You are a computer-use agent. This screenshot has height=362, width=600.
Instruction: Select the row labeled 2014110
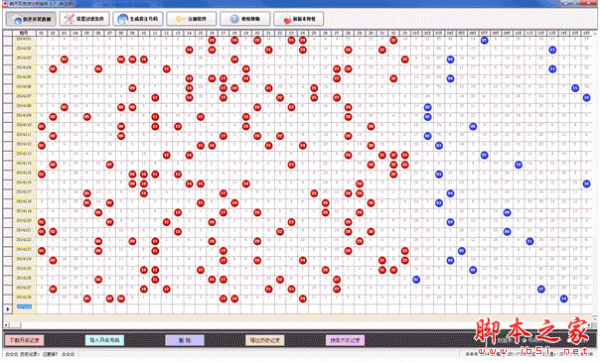click(x=24, y=126)
